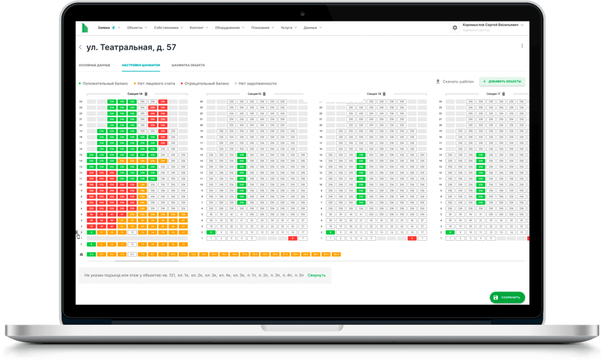Open the Оборудование dropdown menu

tap(229, 28)
